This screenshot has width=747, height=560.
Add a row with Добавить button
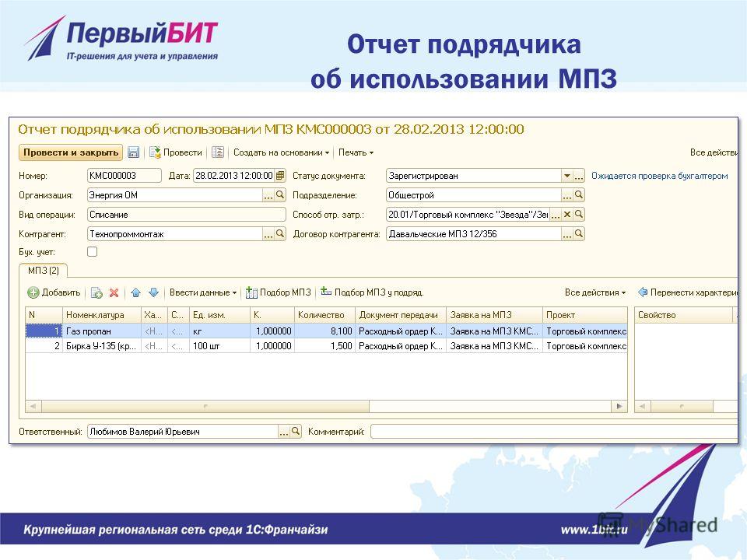coord(54,292)
